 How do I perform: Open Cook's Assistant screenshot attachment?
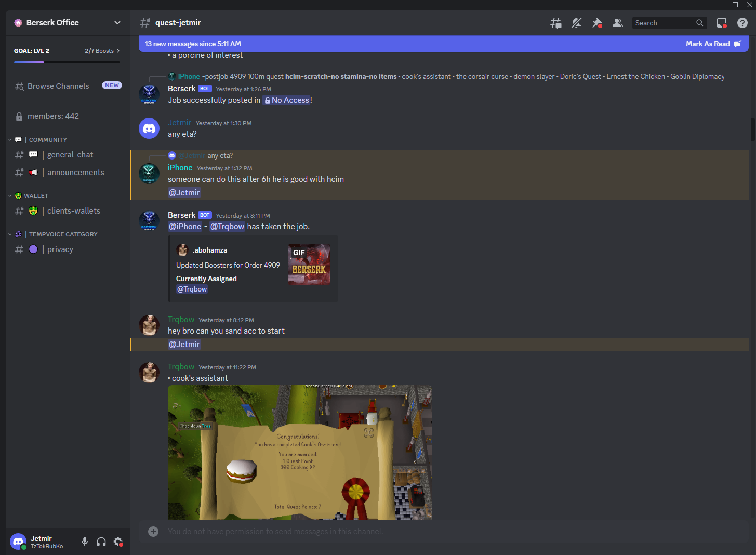[x=300, y=453]
